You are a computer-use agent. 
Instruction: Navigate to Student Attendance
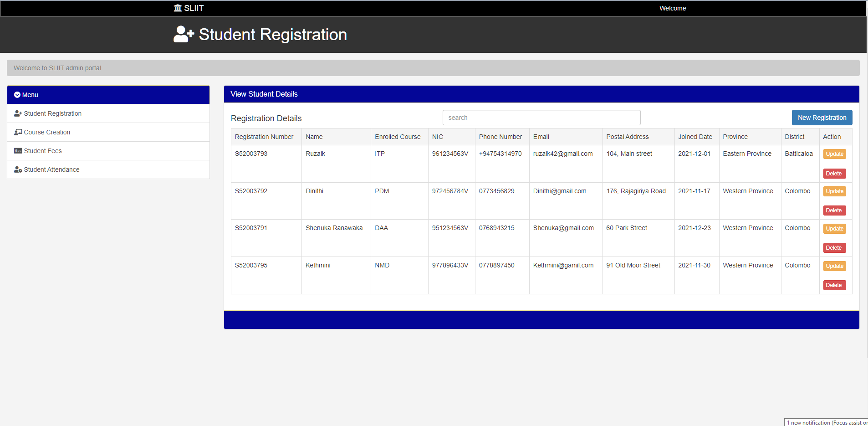coord(51,169)
